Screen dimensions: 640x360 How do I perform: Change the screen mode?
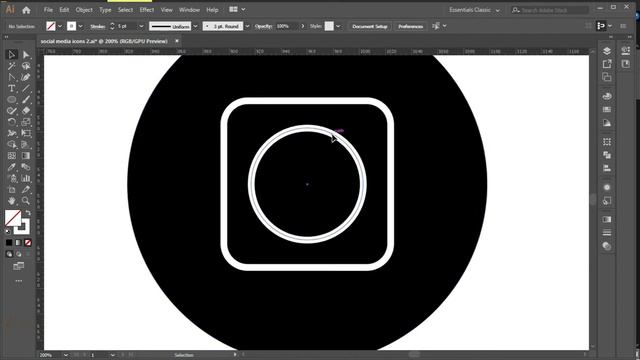coord(18,266)
